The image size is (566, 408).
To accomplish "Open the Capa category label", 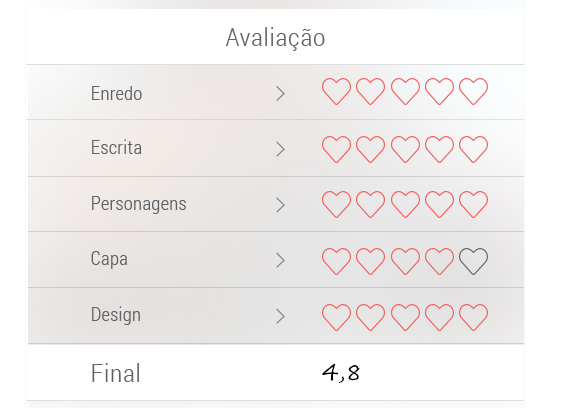I will 109,259.
